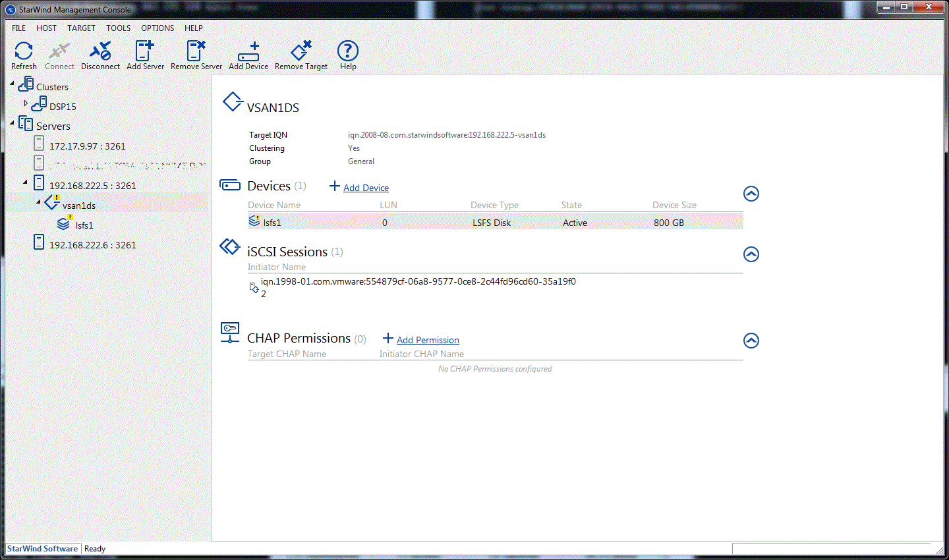
Task: Click the Refresh toolbar icon
Action: (x=24, y=51)
